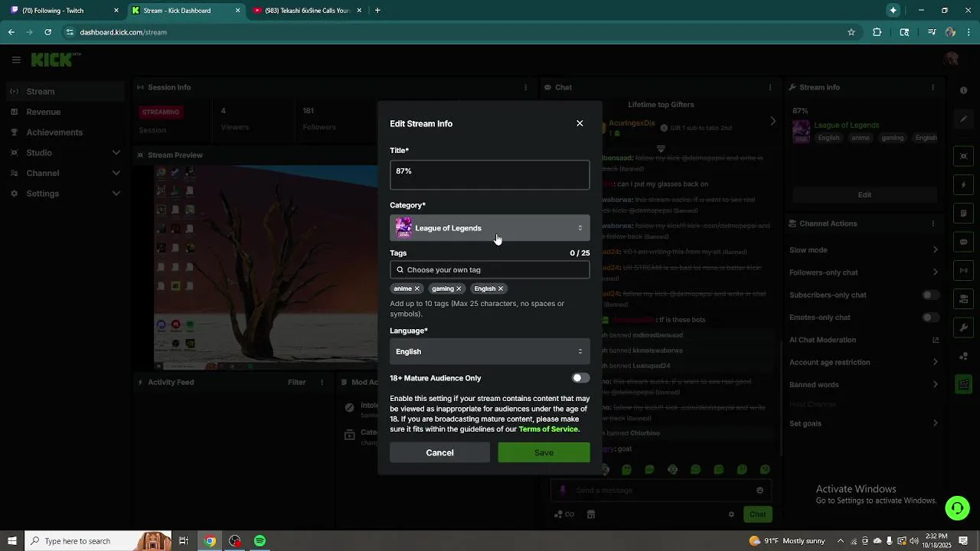Screen dimensions: 980x551
Task: Remove the anime tag
Action: 417,289
